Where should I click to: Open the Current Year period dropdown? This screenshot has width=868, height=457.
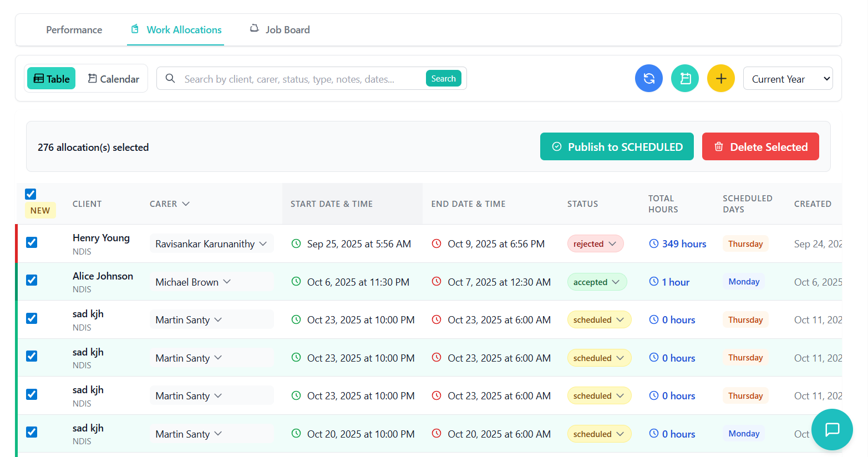point(788,79)
